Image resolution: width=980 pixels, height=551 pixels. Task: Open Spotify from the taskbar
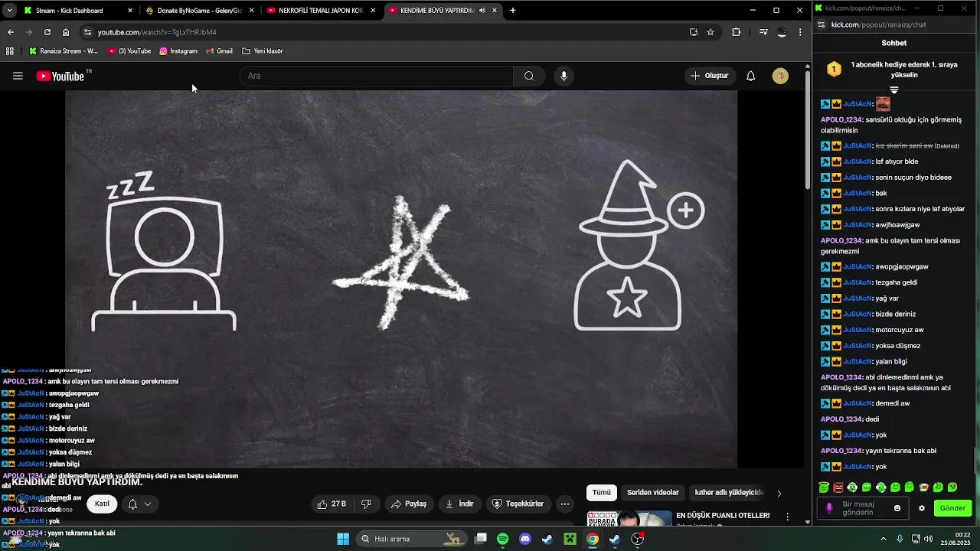coord(502,539)
